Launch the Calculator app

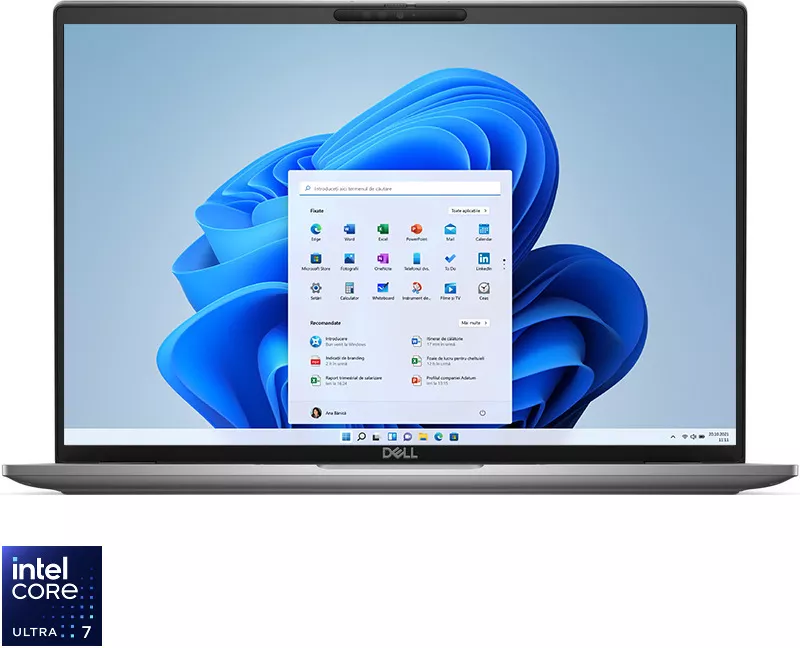pos(349,291)
